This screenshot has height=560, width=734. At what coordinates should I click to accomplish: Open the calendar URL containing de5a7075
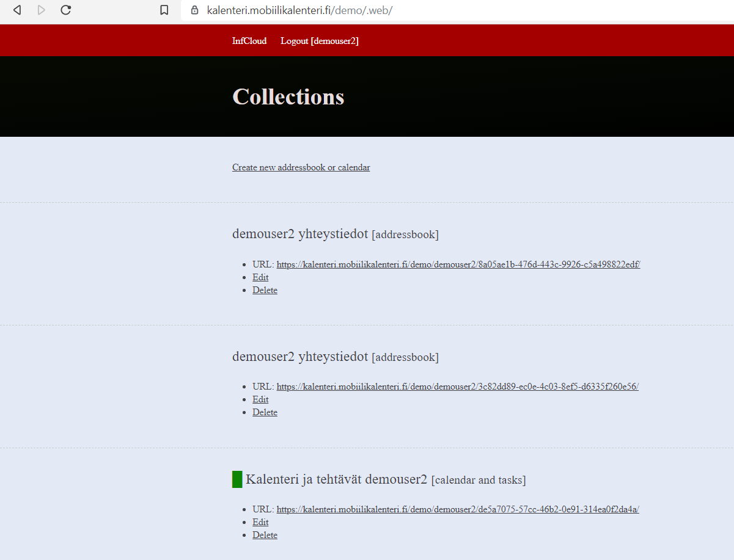[457, 509]
